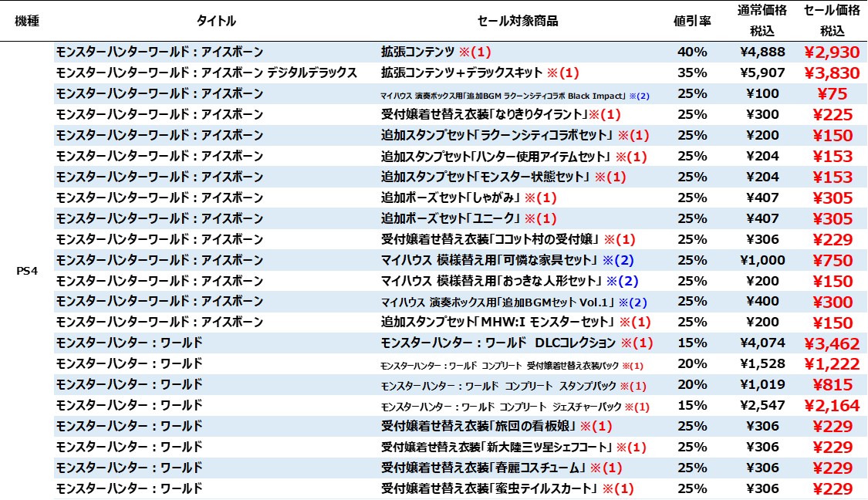Image resolution: width=868 pixels, height=500 pixels.
Task: Select コンプリート スタンプパック cell
Action: 513,386
